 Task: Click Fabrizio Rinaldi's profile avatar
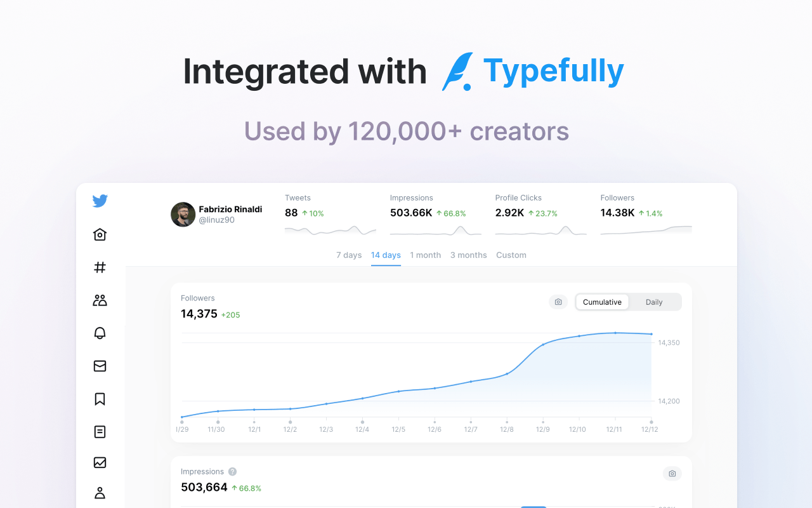183,215
